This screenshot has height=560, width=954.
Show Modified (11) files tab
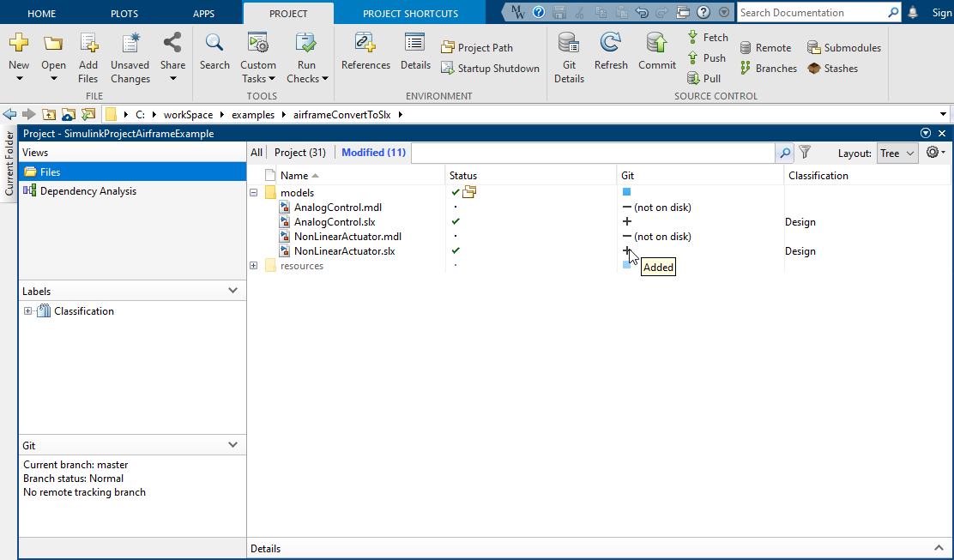(373, 153)
